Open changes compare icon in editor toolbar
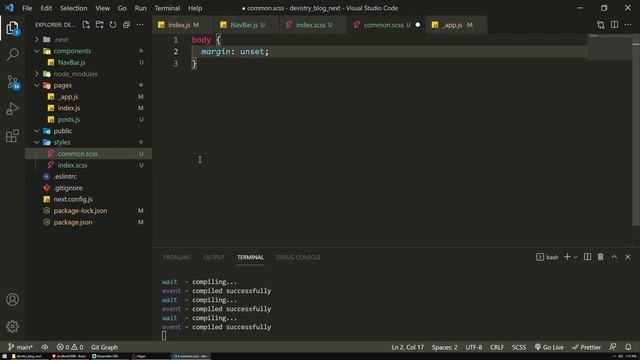The width and height of the screenshot is (640, 360). tap(600, 25)
